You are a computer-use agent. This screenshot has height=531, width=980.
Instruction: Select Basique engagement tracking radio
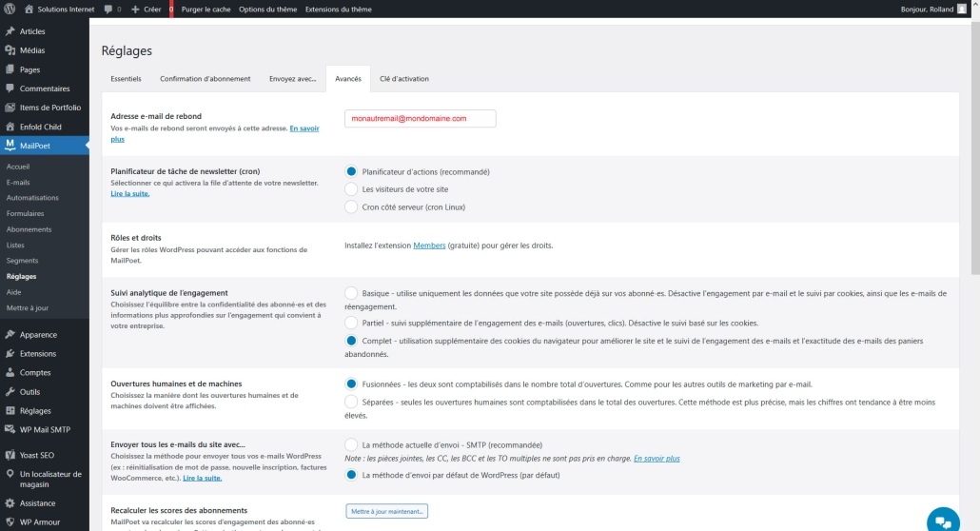coord(351,293)
